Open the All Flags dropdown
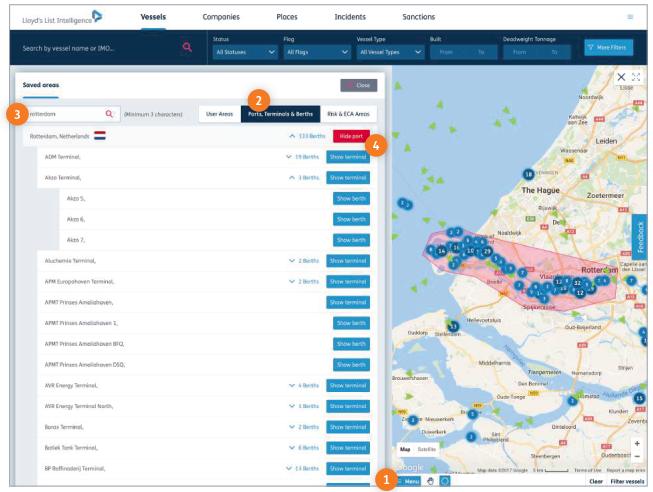This screenshot has width=653, height=492. [317, 52]
